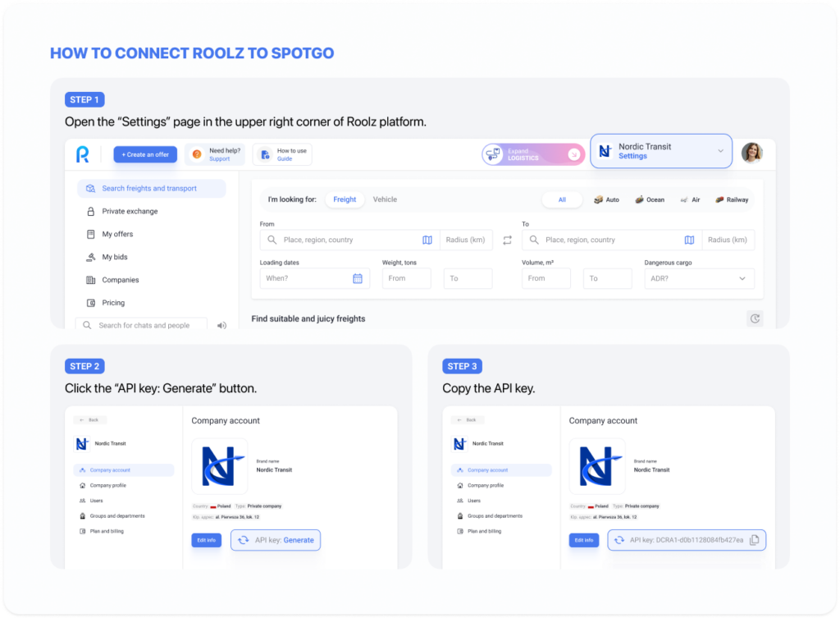Screen dimensions: 840x618
Task: Open the How to use Guide
Action: (282, 154)
